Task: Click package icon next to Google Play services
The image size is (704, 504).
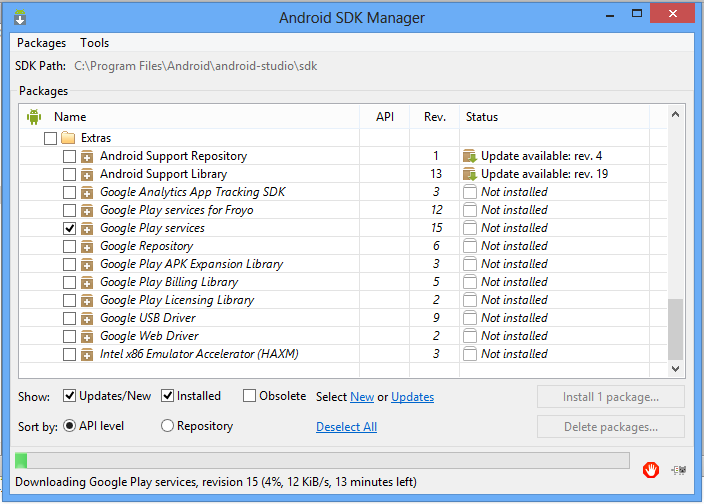Action: click(x=87, y=228)
